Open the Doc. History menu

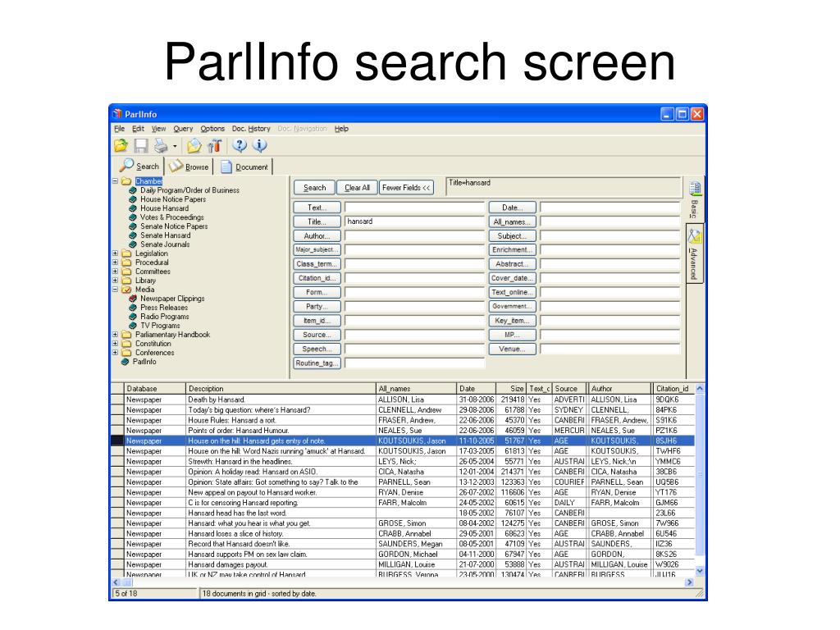(x=251, y=129)
